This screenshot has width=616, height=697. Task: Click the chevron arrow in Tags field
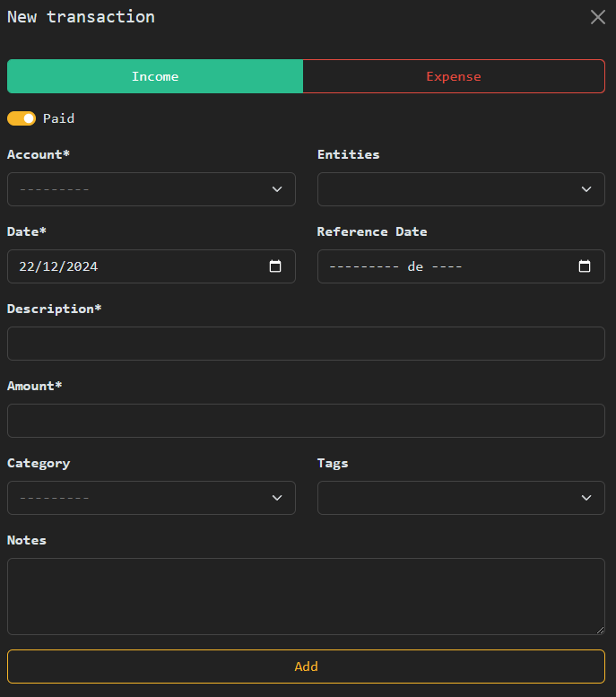[x=586, y=498]
